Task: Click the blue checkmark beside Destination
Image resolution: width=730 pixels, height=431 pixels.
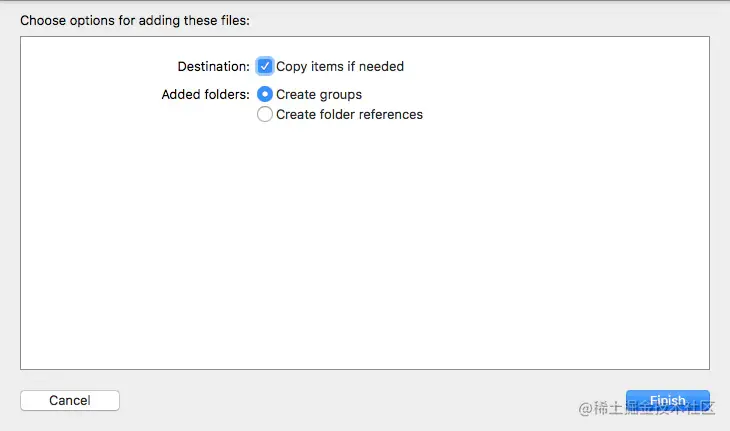Action: tap(265, 66)
